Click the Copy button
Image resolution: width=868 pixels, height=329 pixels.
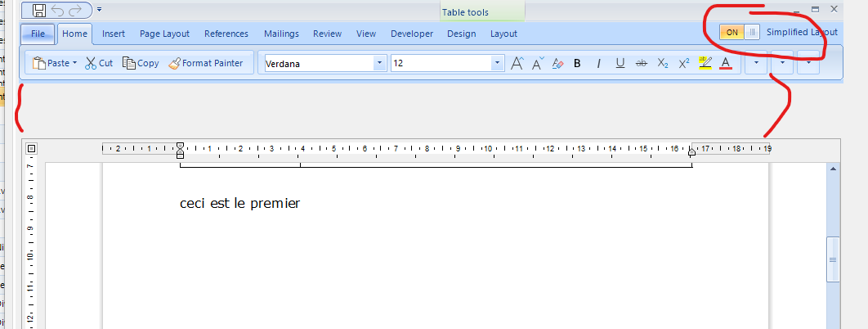[x=141, y=63]
